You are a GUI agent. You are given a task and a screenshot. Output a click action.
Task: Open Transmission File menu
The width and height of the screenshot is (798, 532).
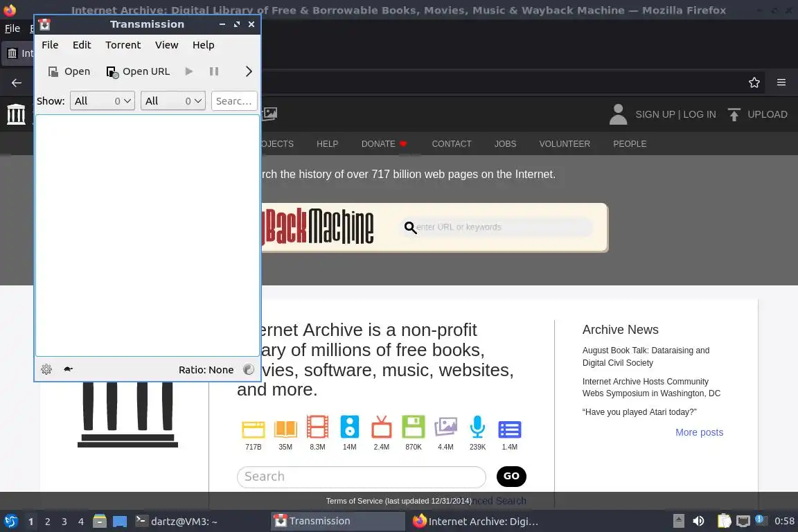[50, 45]
